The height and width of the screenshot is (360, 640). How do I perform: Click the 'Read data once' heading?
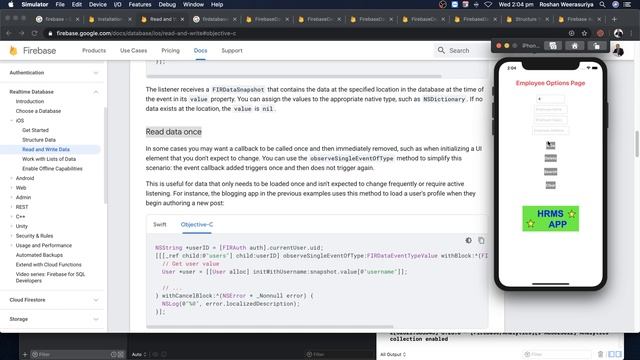click(173, 132)
